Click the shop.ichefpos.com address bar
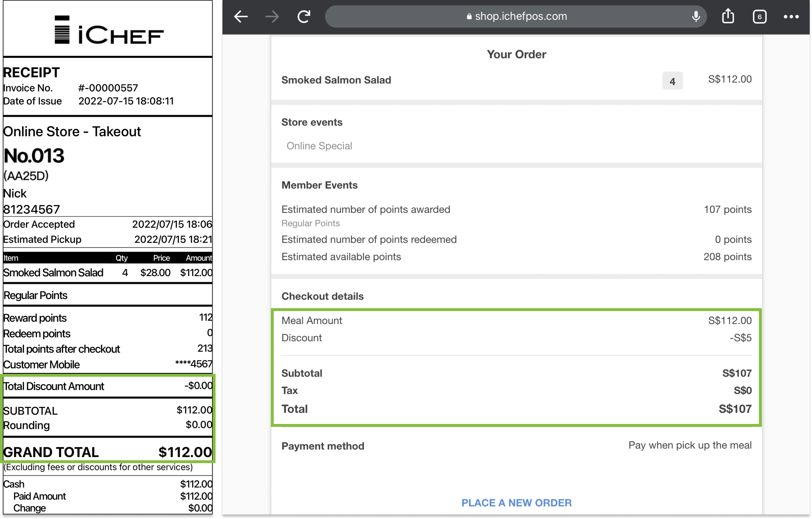 tap(521, 16)
